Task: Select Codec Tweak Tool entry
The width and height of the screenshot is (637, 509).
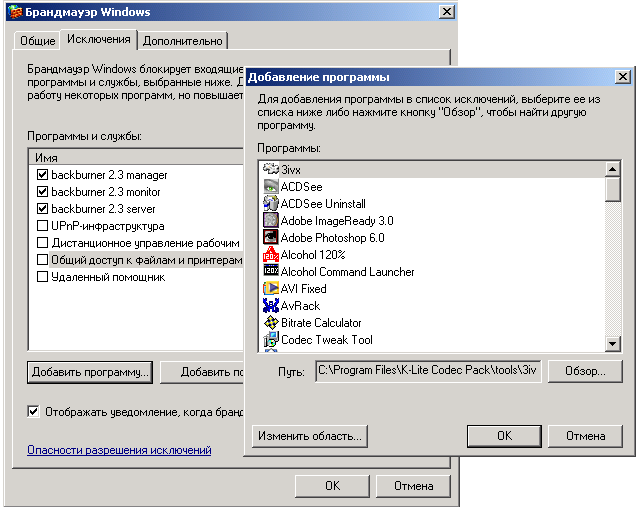Action: pyautogui.click(x=433, y=340)
